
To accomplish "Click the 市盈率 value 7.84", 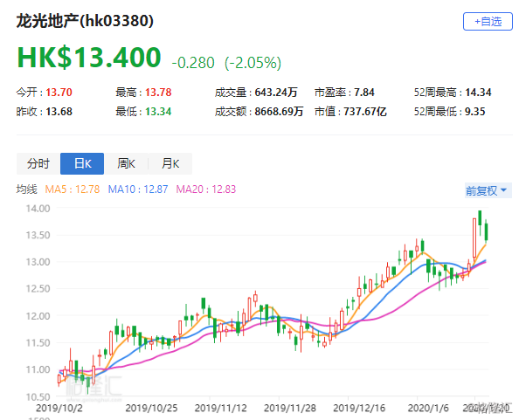I will pyautogui.click(x=364, y=93).
